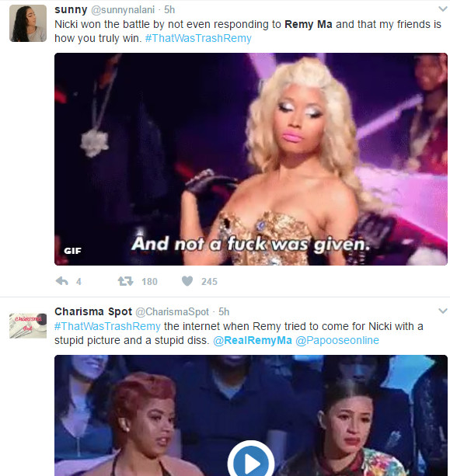The image size is (450, 476).
Task: Click reply arrow icon on sunny's tweet
Action: coord(62,281)
